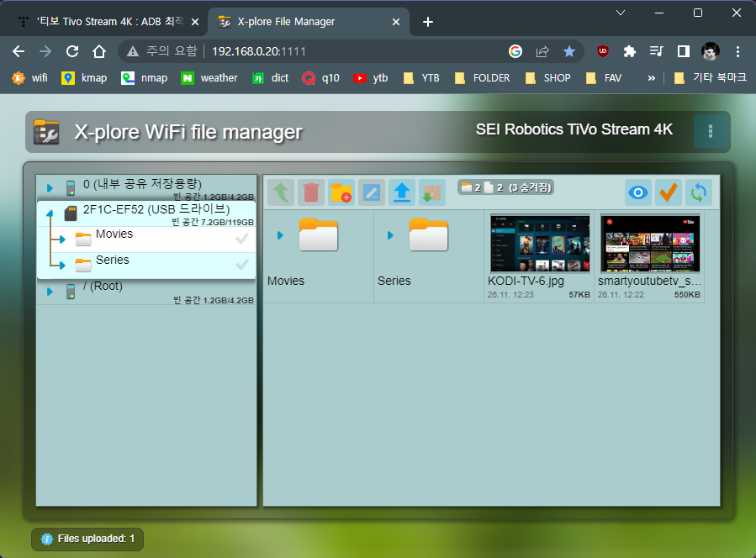756x558 pixels.
Task: Expand Movies folder arrow in file pane
Action: [x=280, y=235]
